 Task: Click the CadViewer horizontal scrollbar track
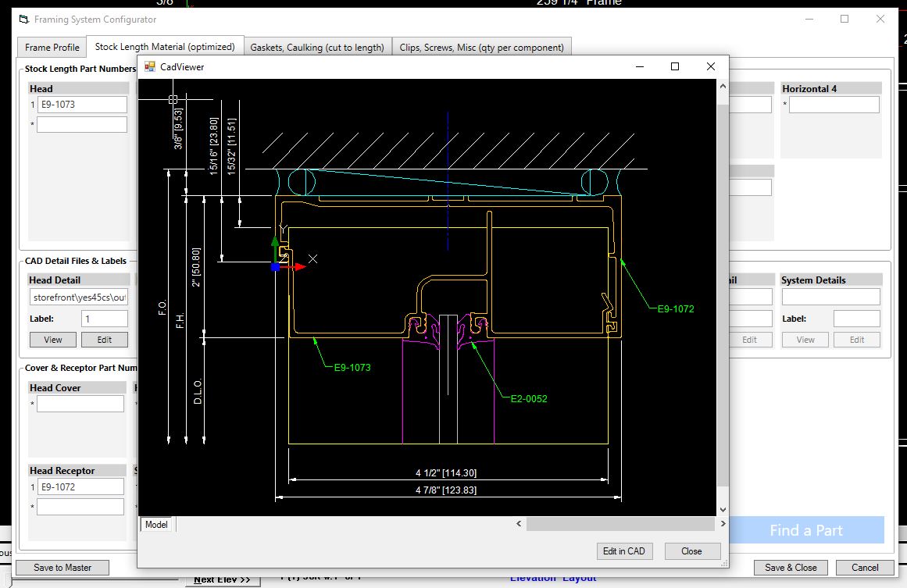point(620,524)
